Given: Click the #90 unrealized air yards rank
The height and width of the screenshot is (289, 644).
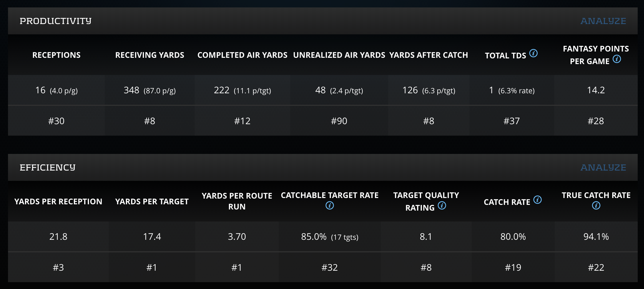Looking at the screenshot, I should (x=339, y=121).
